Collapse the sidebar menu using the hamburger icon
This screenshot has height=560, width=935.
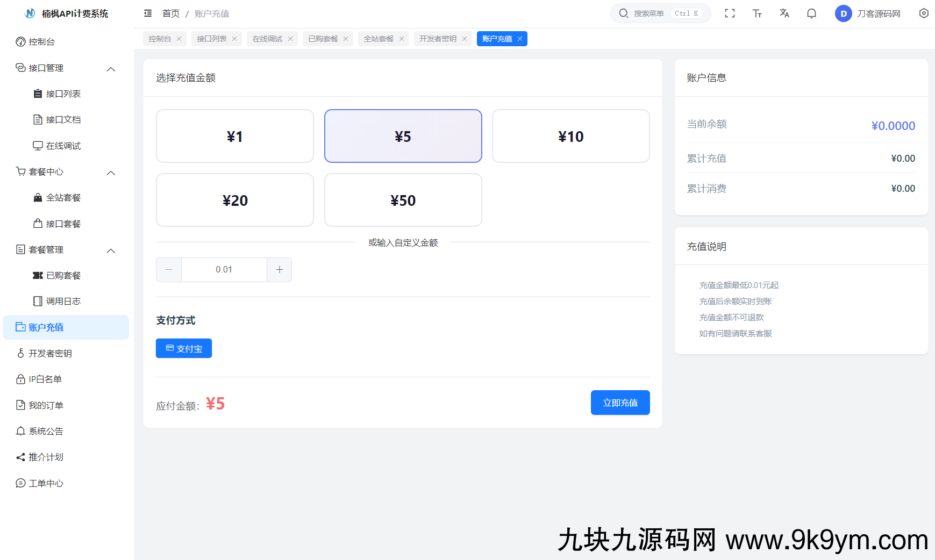pyautogui.click(x=148, y=13)
